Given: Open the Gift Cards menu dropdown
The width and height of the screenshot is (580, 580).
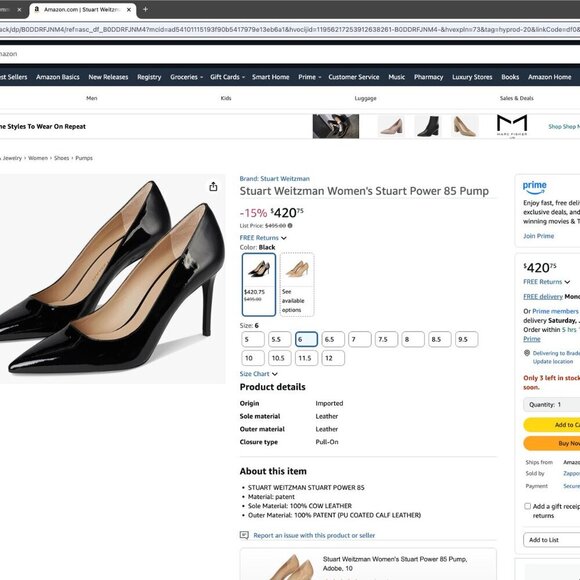Looking at the screenshot, I should click(227, 77).
